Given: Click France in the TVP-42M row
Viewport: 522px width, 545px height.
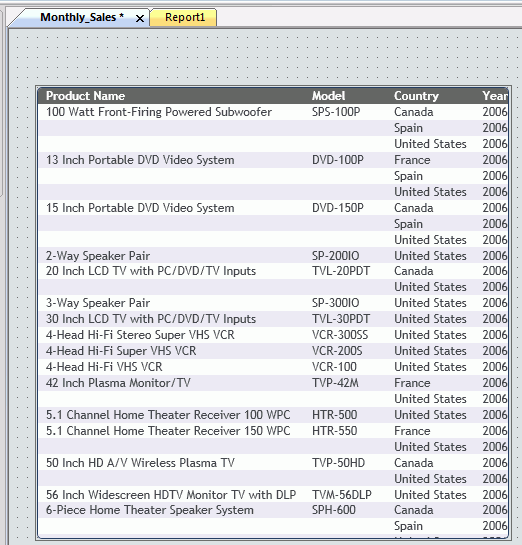Looking at the screenshot, I should pyautogui.click(x=412, y=383).
